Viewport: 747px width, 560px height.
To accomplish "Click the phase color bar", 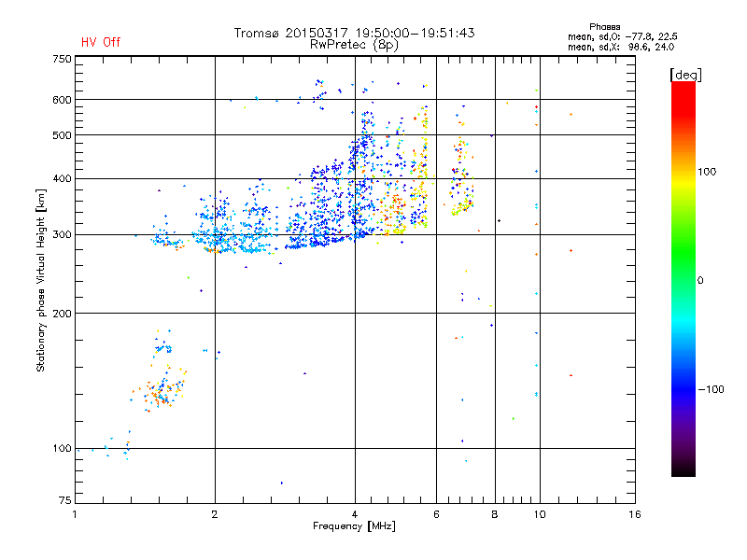I will pos(684,279).
